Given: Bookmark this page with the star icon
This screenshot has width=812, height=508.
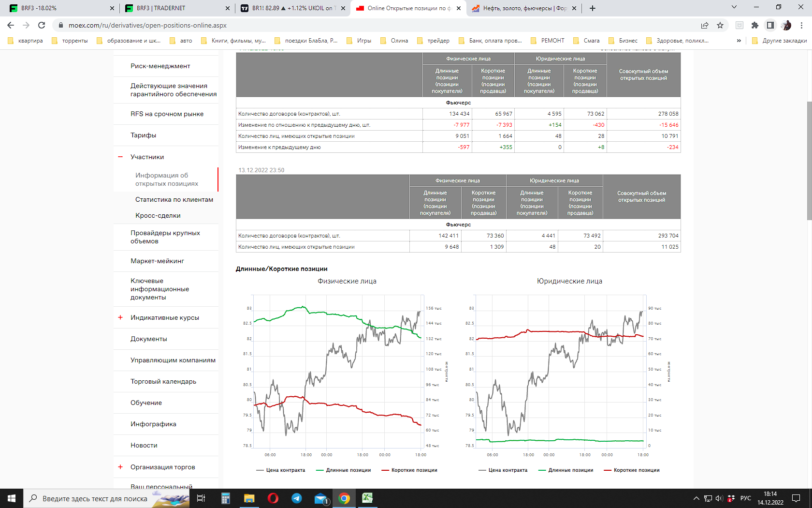Looking at the screenshot, I should [720, 25].
